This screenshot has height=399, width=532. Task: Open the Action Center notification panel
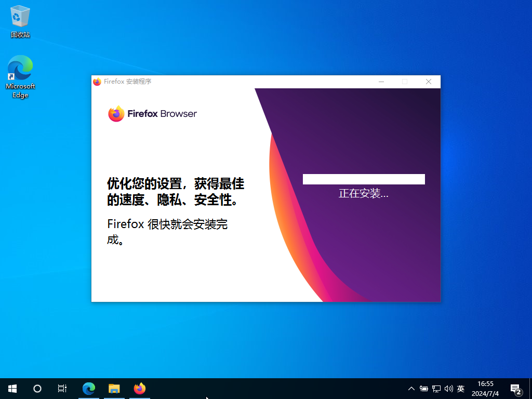tap(516, 388)
